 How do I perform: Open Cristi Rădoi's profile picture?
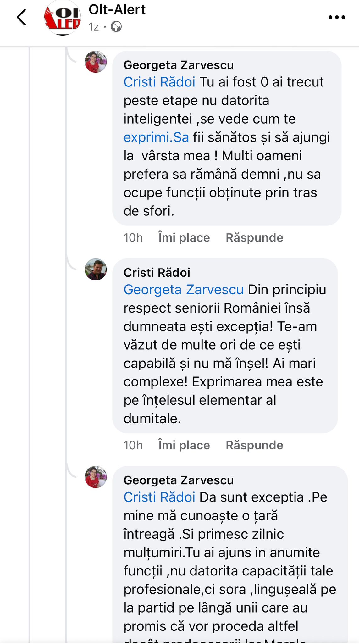pos(96,269)
